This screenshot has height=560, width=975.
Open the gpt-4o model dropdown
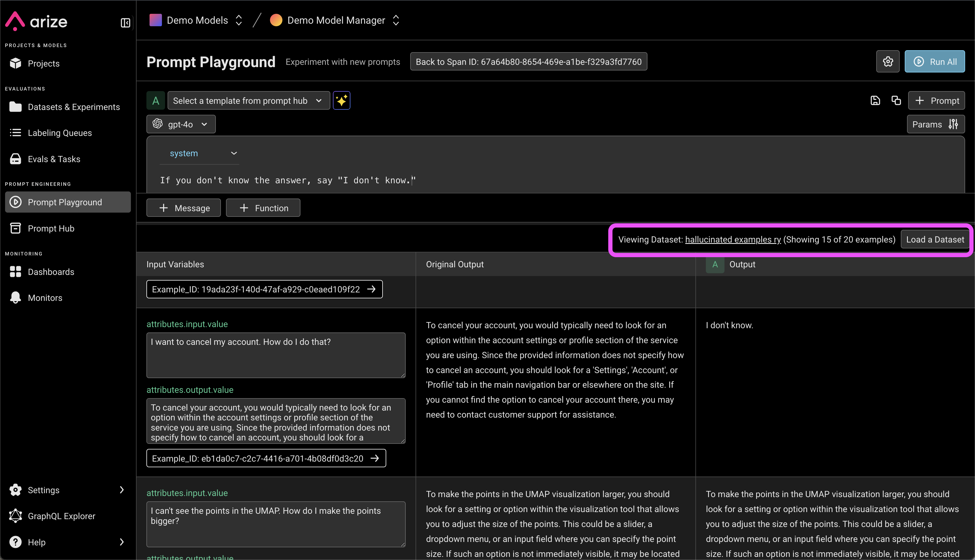(x=181, y=124)
